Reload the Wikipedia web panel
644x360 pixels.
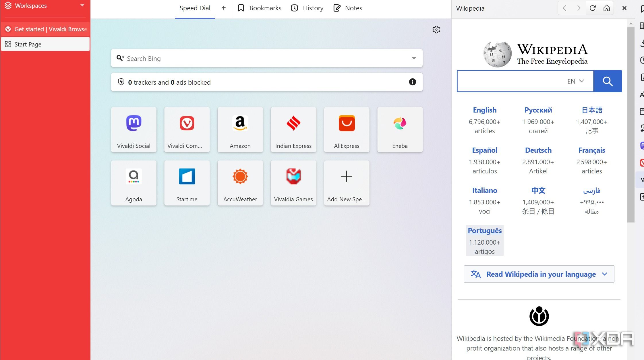coord(593,8)
